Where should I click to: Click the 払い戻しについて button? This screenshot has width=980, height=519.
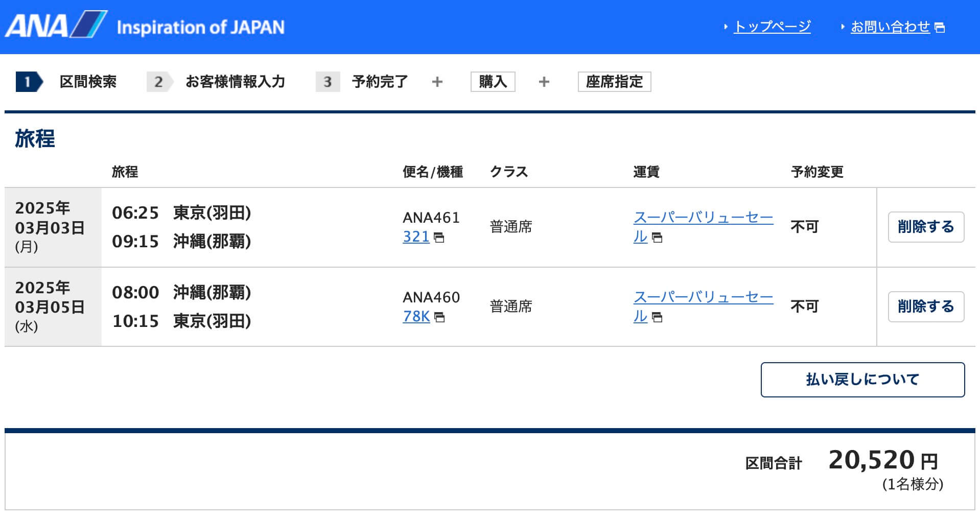pos(862,380)
